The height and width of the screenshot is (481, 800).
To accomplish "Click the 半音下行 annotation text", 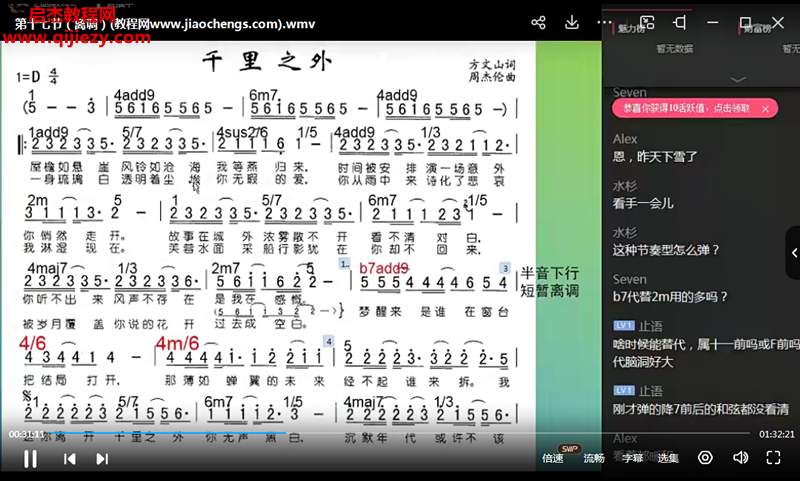I will click(549, 273).
